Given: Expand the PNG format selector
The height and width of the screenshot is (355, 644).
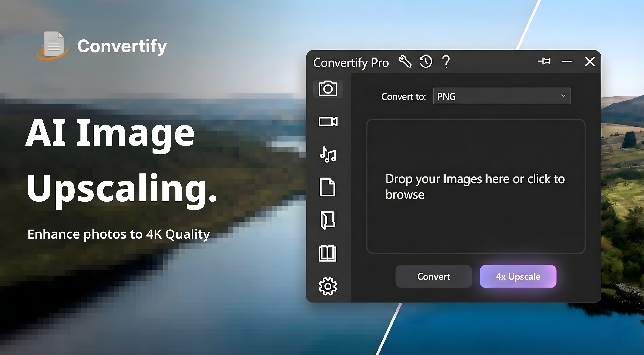Looking at the screenshot, I should [563, 96].
